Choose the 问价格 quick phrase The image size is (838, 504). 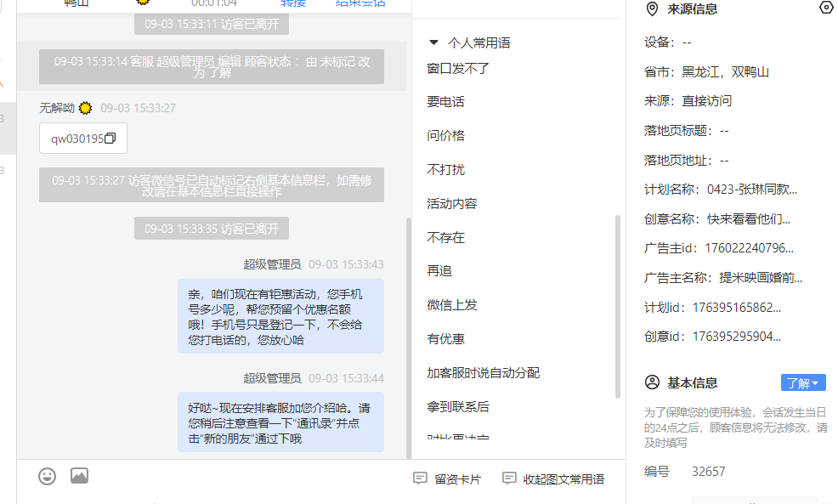pyautogui.click(x=445, y=135)
